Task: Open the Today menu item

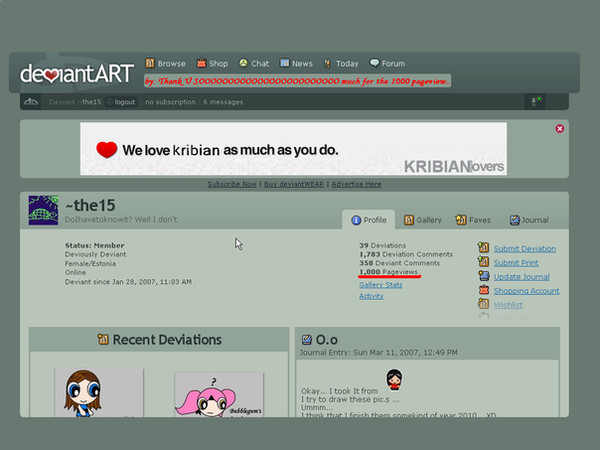Action: [x=347, y=64]
